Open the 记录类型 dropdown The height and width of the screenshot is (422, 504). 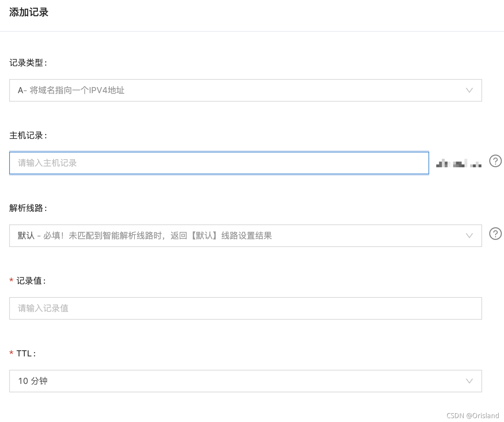point(245,90)
